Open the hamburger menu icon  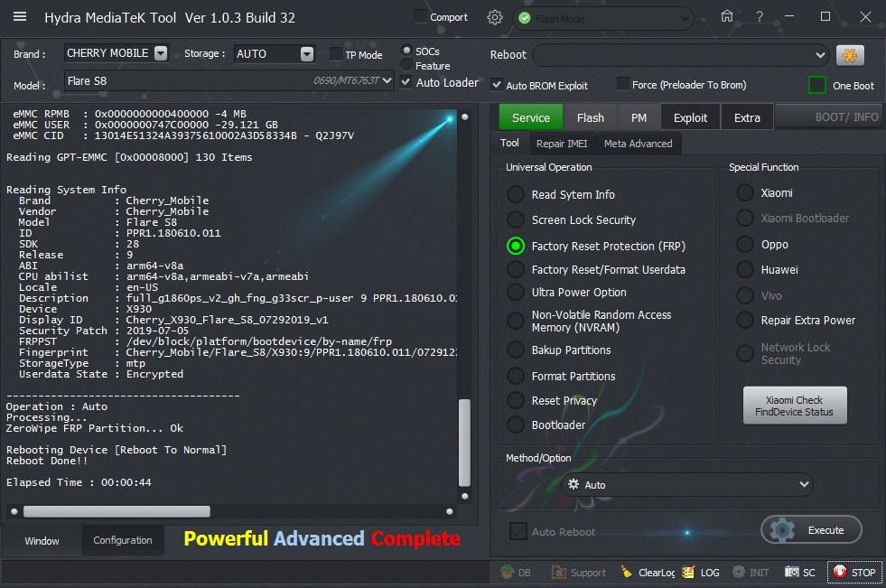(x=20, y=17)
